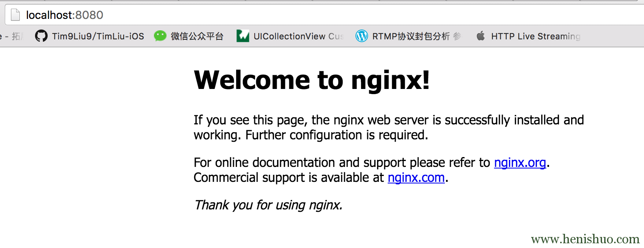The height and width of the screenshot is (248, 644).
Task: Click the GitHub octocat bookmark icon
Action: pos(41,36)
